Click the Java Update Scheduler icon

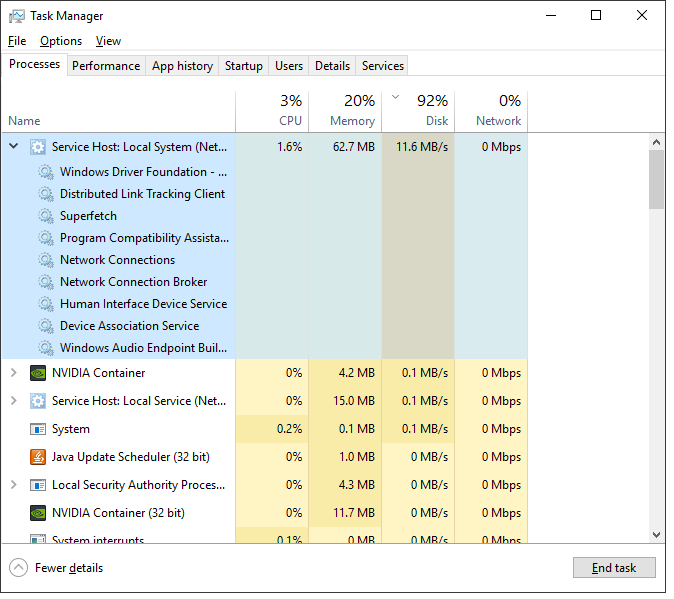pyautogui.click(x=38, y=457)
